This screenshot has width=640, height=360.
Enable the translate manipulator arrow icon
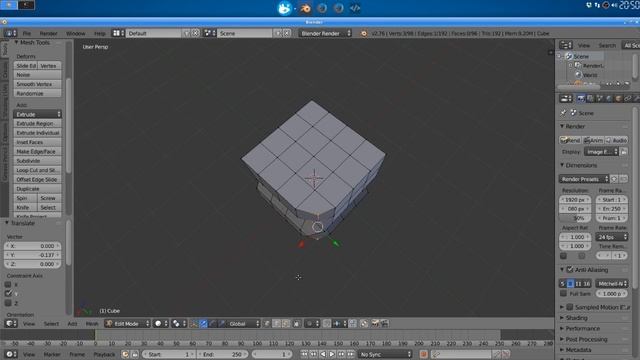(203, 324)
